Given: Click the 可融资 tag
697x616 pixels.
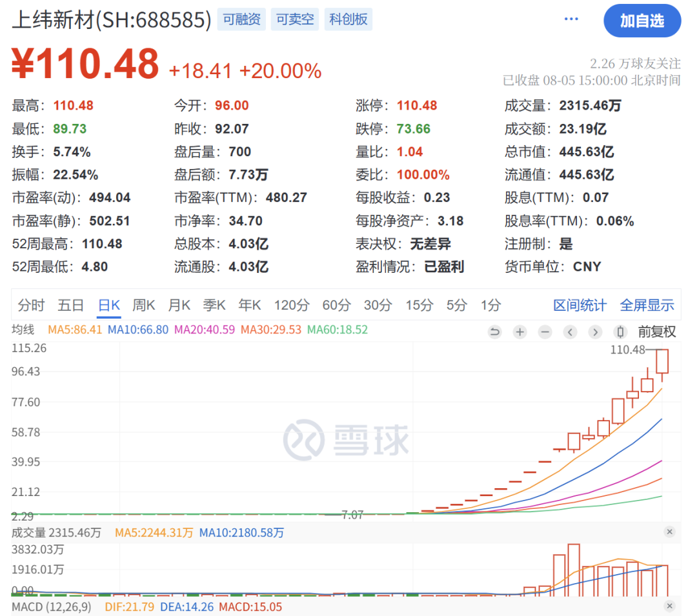Looking at the screenshot, I should (241, 19).
